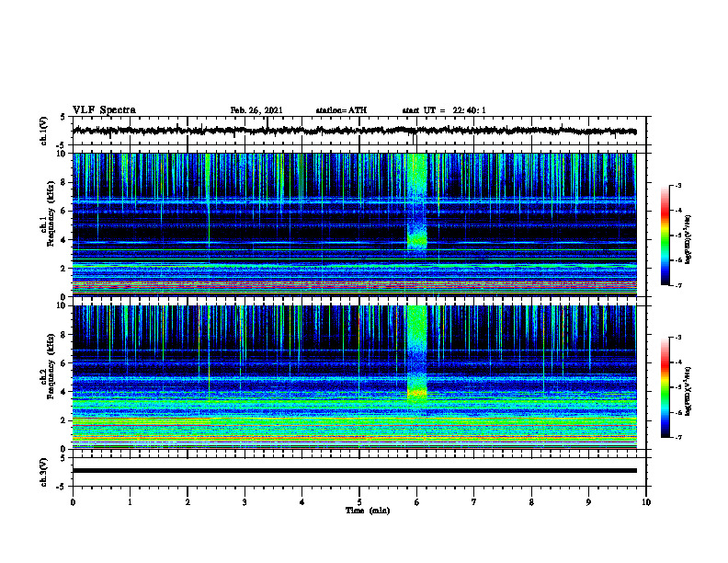
Task: Click the "4" kHz tick of ch.1 spectrogram
Action: 63,240
